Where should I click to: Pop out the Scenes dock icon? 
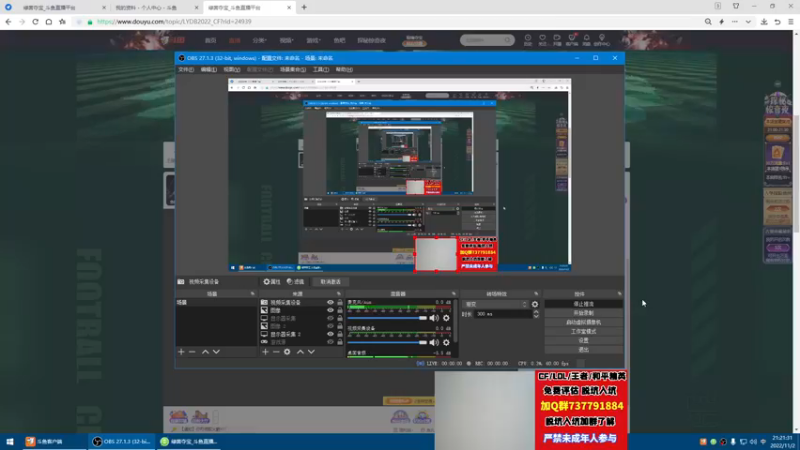tap(252, 294)
